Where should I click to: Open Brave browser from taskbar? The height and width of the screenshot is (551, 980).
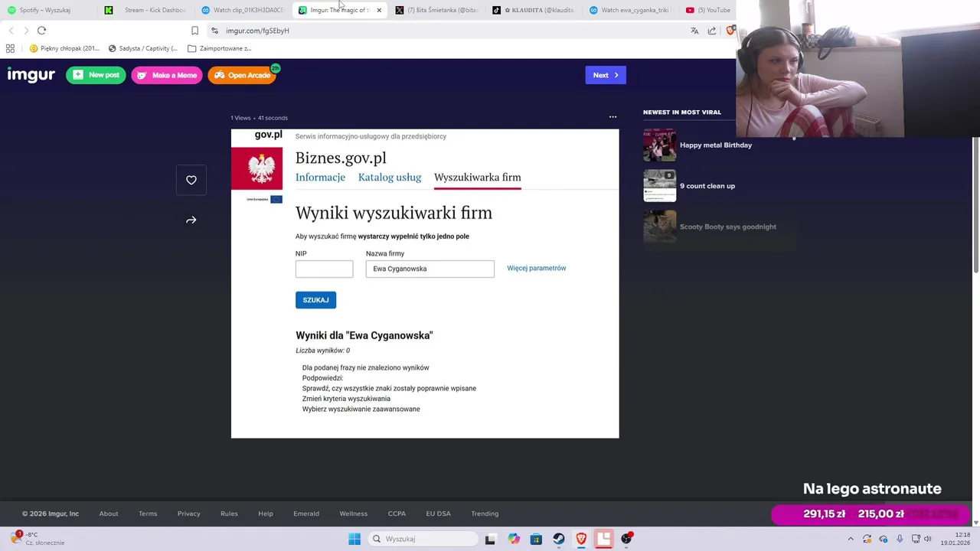[581, 539]
